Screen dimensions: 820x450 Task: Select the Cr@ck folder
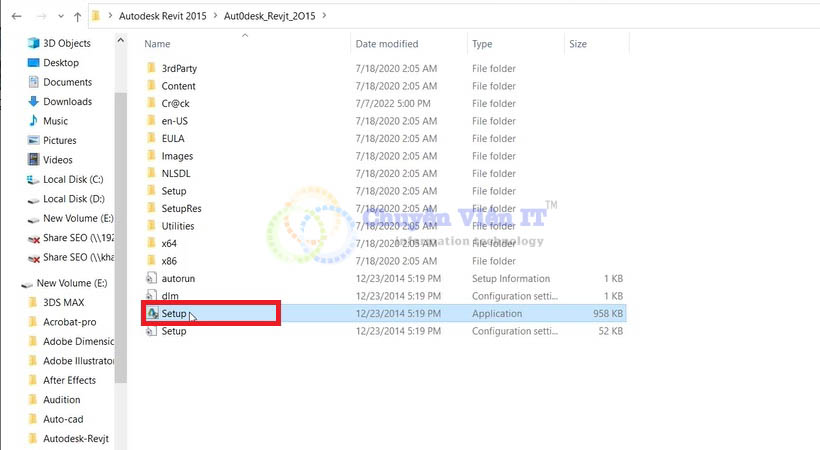[x=175, y=104]
